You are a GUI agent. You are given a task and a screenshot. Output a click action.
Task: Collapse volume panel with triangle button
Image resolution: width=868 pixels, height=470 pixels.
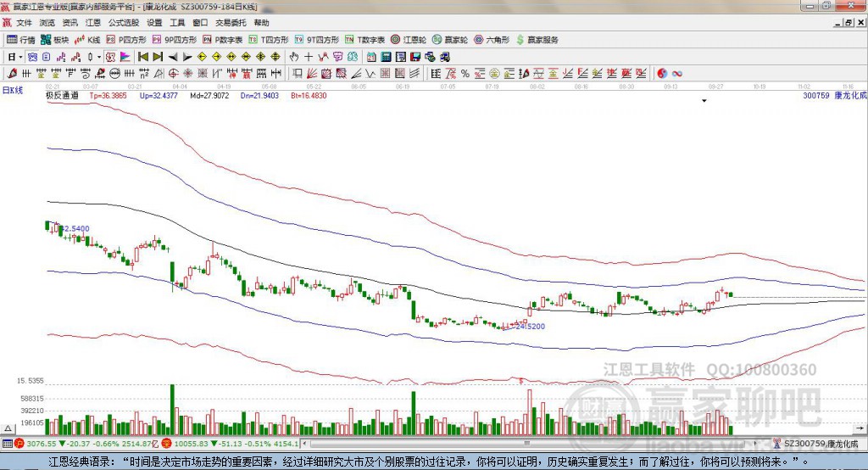[x=8, y=428]
